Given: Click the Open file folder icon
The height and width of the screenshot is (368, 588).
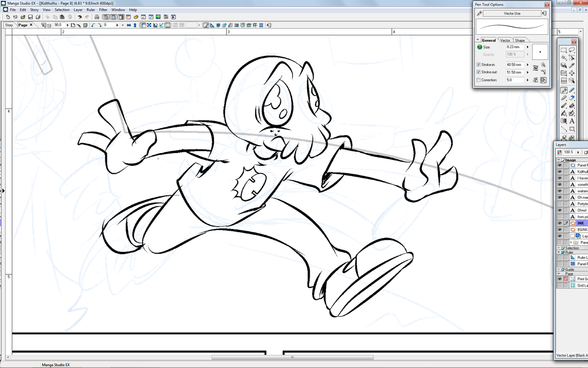Looking at the screenshot, I should click(23, 17).
